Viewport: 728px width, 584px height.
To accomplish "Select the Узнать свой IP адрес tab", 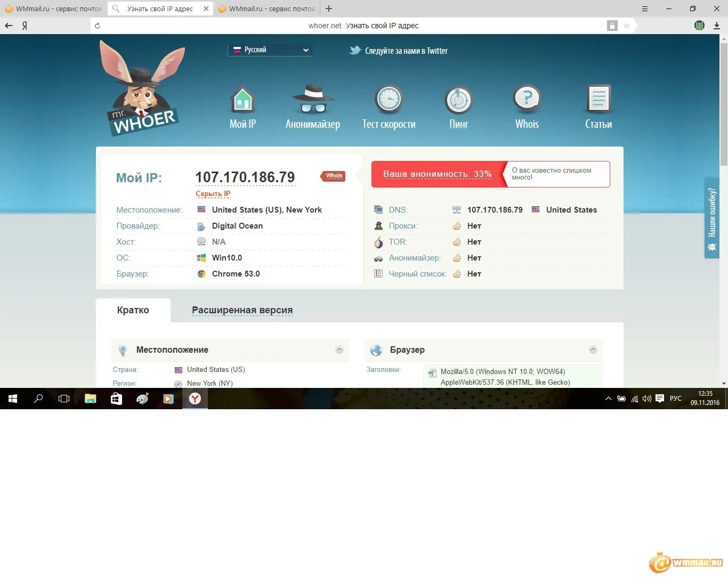I will (x=160, y=9).
